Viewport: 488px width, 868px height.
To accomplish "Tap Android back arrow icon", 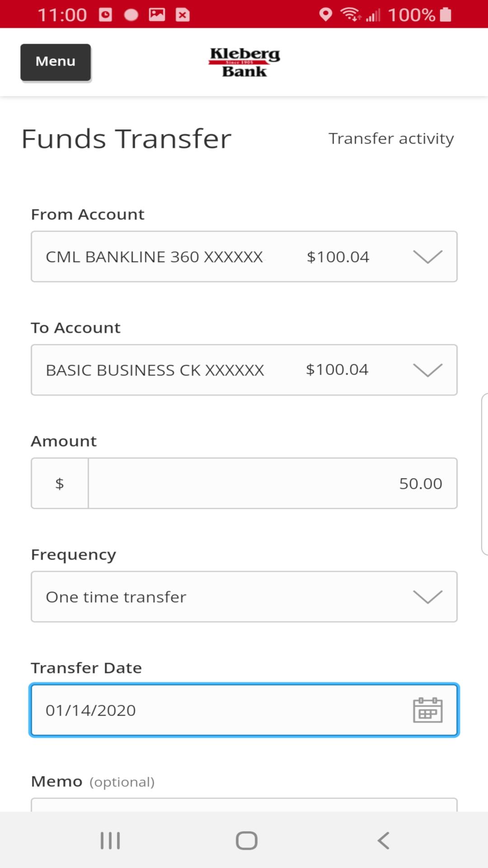I will point(383,840).
